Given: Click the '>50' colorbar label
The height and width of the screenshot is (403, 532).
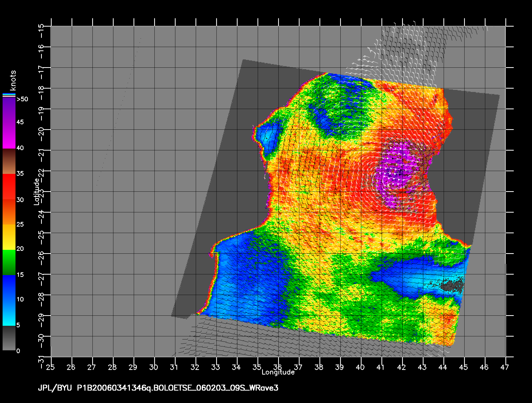Looking at the screenshot, I should pos(22,99).
